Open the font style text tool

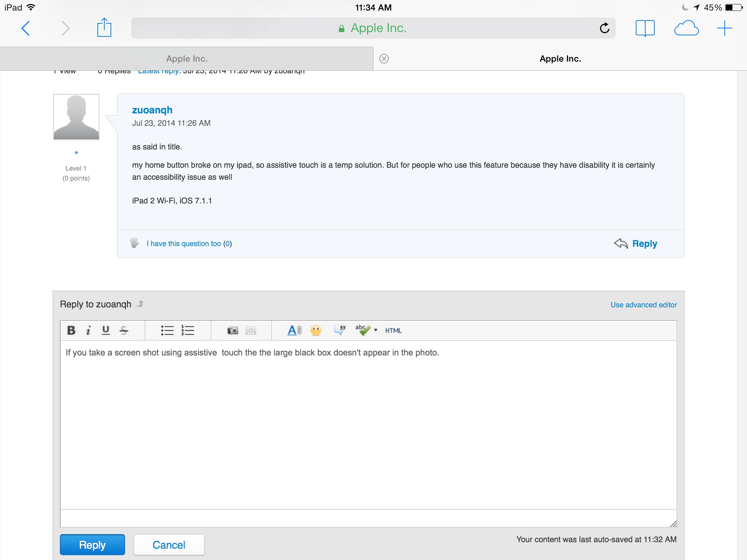[294, 330]
